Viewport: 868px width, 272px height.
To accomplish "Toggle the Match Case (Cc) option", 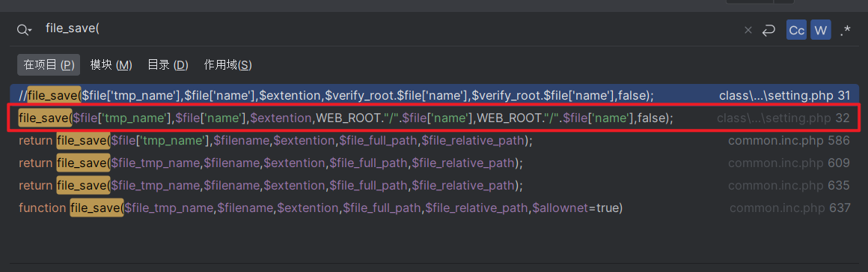I will (x=797, y=31).
